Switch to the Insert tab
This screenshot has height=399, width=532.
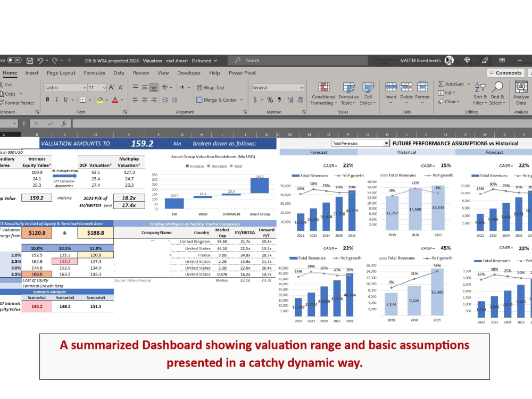tap(31, 72)
